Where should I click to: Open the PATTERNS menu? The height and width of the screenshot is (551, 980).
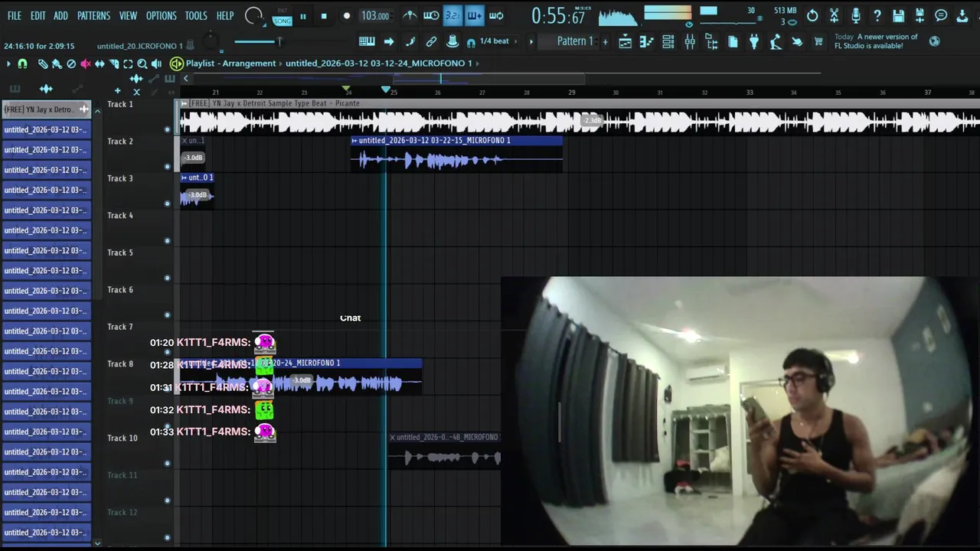[x=93, y=15]
